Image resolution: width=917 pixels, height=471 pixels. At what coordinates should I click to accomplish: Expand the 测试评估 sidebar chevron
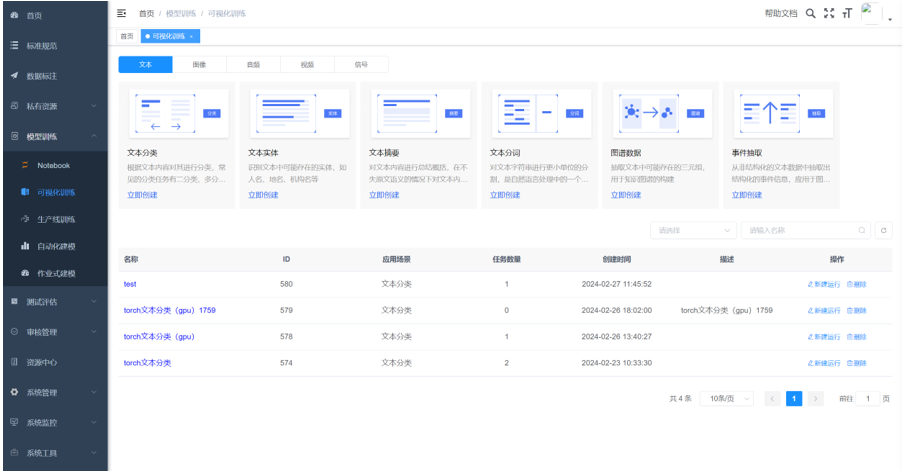tap(94, 301)
